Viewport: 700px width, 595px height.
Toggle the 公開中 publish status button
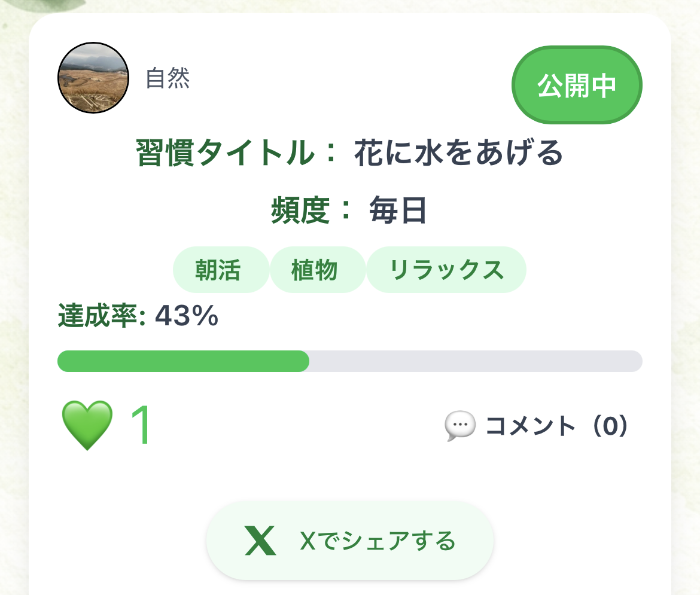(x=576, y=86)
